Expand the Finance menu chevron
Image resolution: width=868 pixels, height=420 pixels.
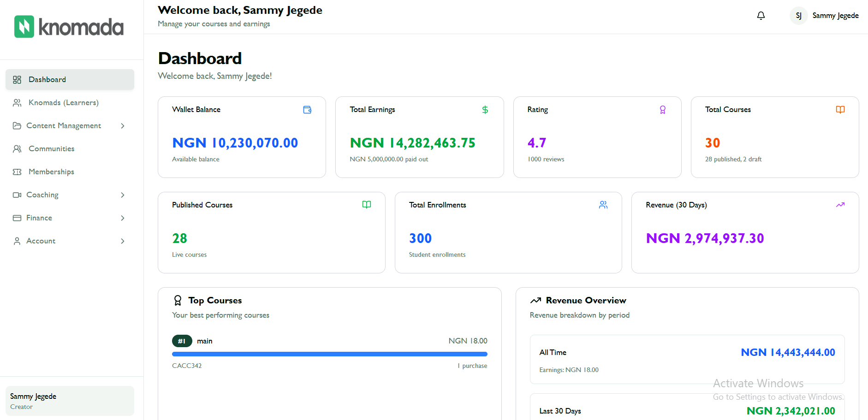(x=122, y=218)
